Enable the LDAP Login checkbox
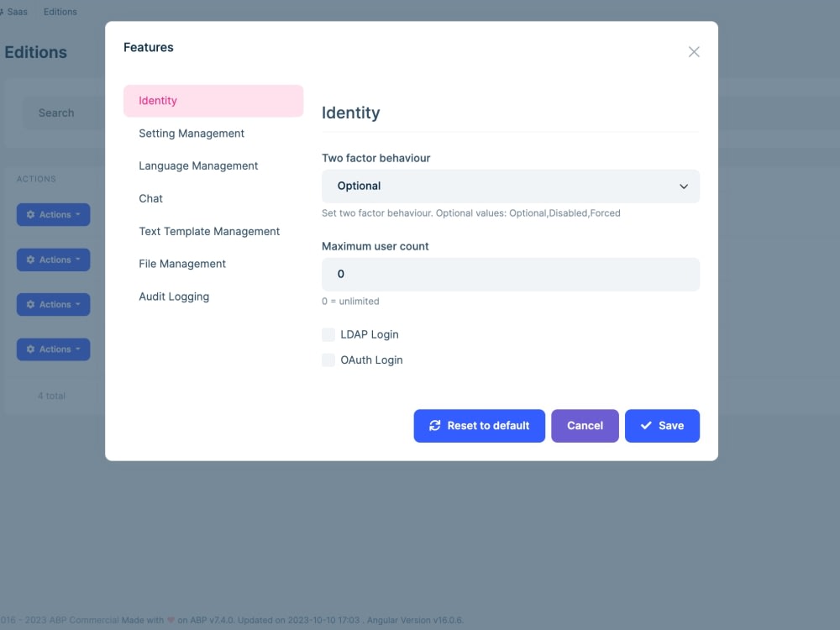The width and height of the screenshot is (840, 630). (328, 334)
